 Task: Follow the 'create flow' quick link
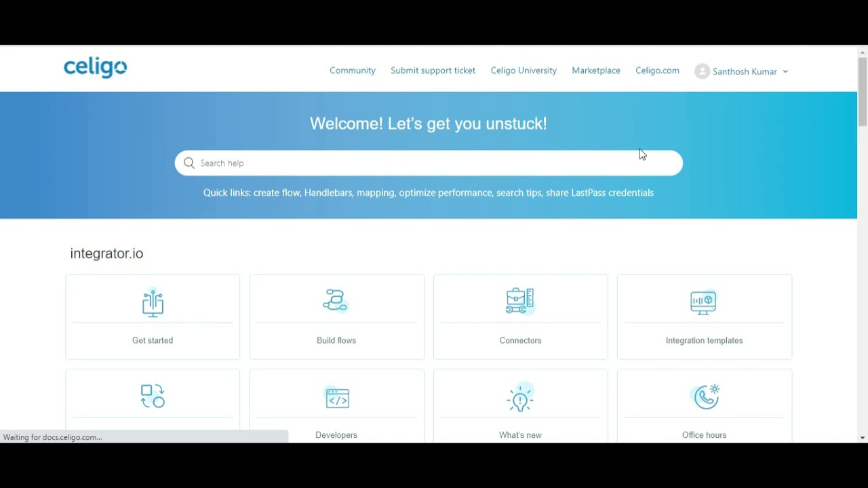[277, 192]
